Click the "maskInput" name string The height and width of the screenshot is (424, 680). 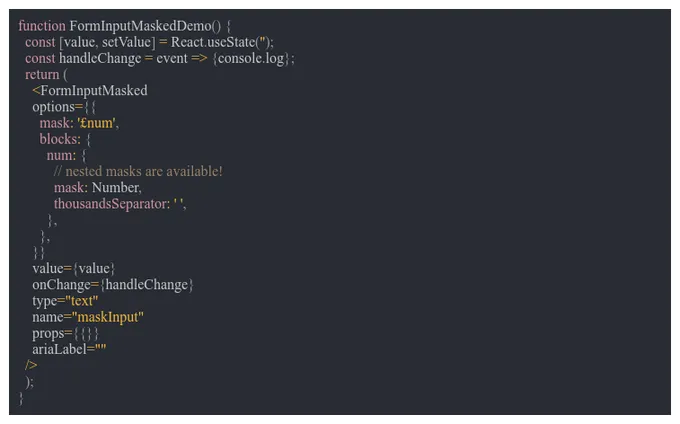tap(108, 317)
